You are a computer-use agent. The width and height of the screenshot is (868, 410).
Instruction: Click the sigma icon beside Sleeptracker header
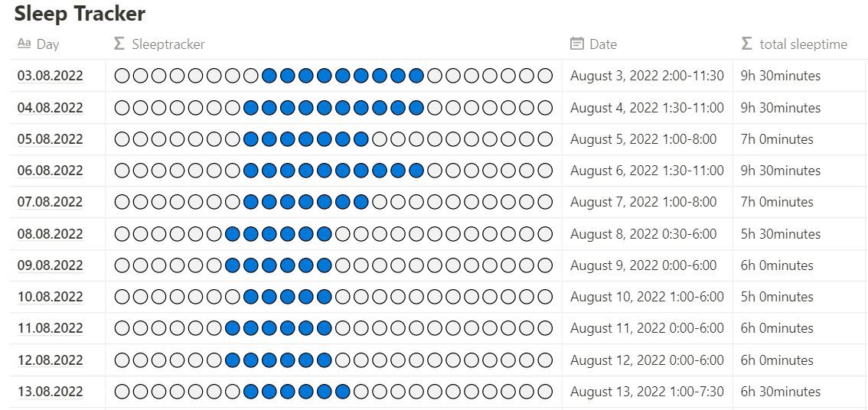coord(119,44)
